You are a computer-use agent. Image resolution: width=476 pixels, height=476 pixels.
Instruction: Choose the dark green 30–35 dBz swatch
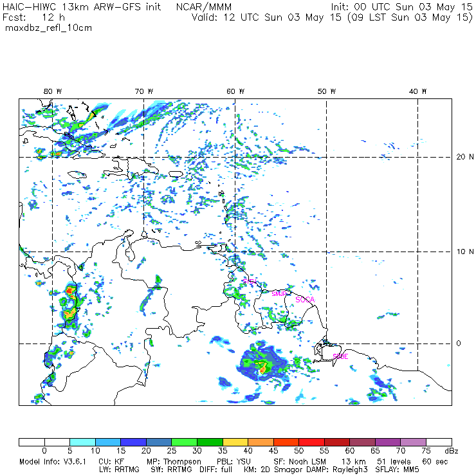210,442
